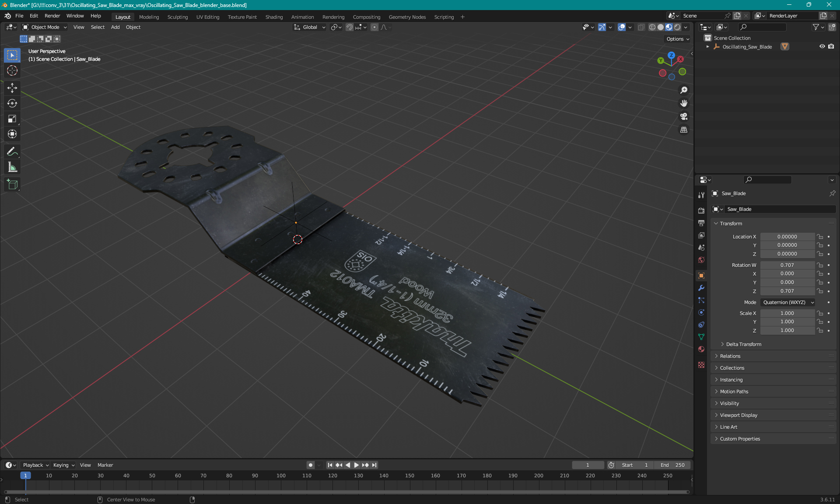Open the Modifiers properties tab
The image size is (840, 504).
pyautogui.click(x=701, y=288)
